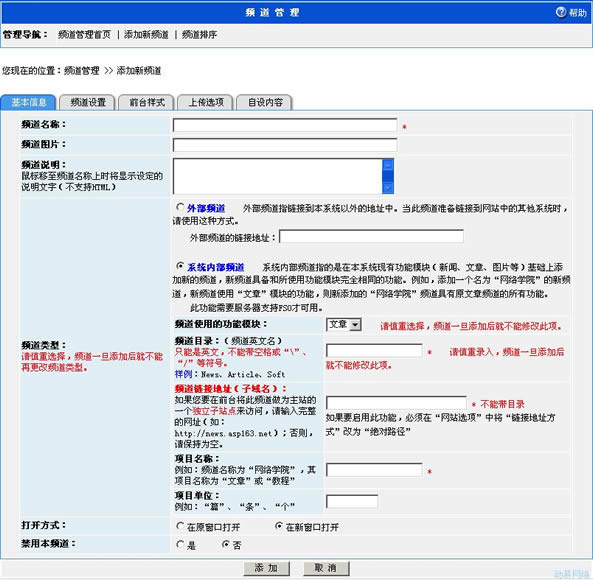Click the 添加 submit button
The height and width of the screenshot is (580, 593).
coord(267,568)
